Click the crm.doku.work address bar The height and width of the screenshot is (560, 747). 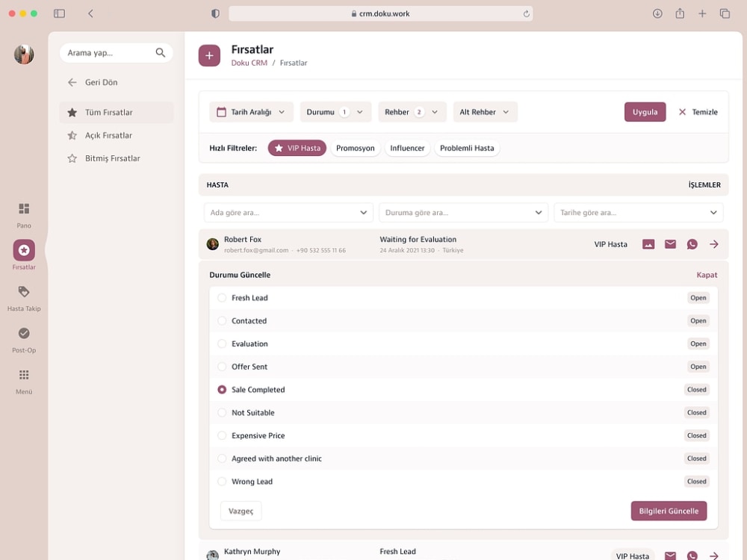coord(381,13)
